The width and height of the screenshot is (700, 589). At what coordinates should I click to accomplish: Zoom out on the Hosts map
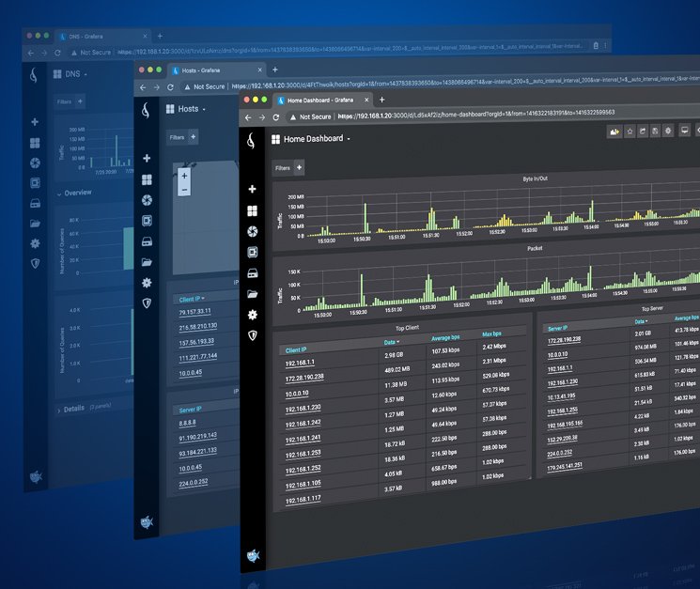point(184,190)
